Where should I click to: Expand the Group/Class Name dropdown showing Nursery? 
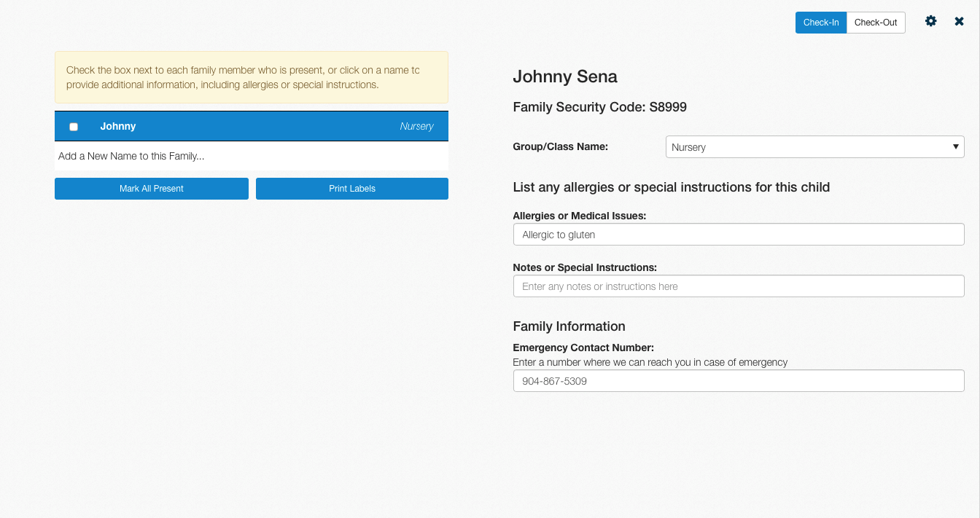pyautogui.click(x=814, y=147)
